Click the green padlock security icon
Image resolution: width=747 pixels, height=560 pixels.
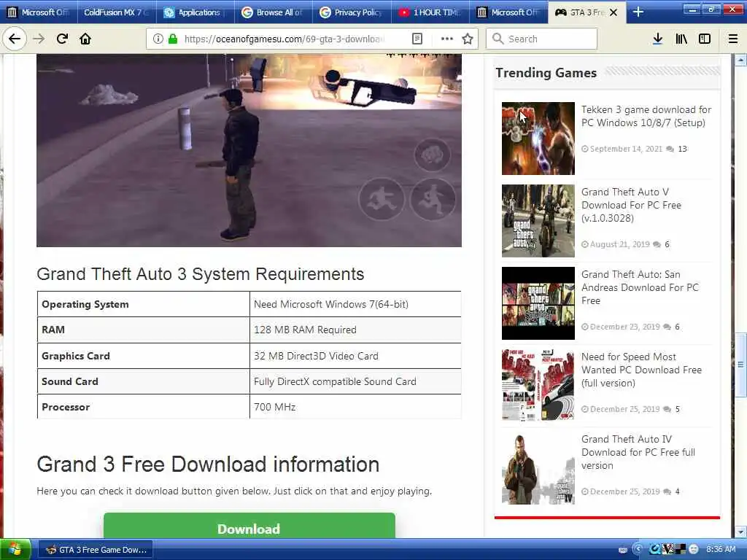click(x=173, y=39)
